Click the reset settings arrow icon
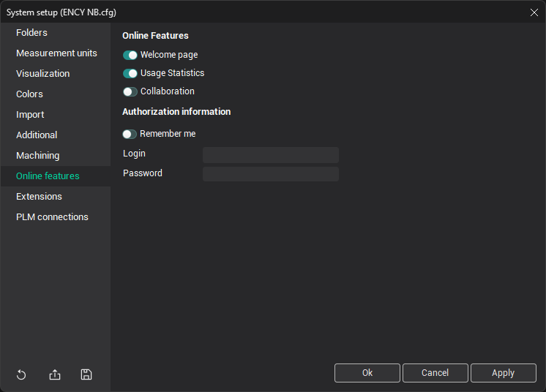 pos(21,374)
